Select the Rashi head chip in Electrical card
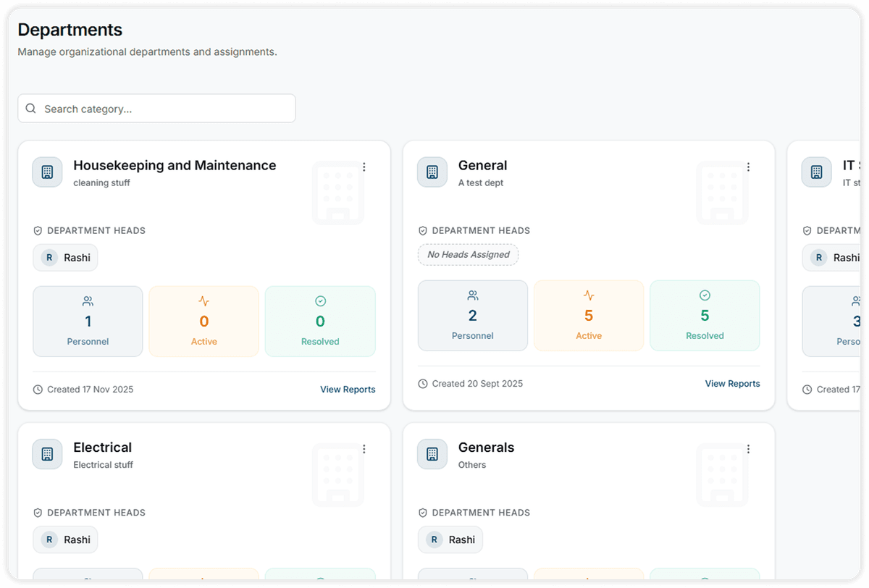869x588 pixels. coord(65,539)
